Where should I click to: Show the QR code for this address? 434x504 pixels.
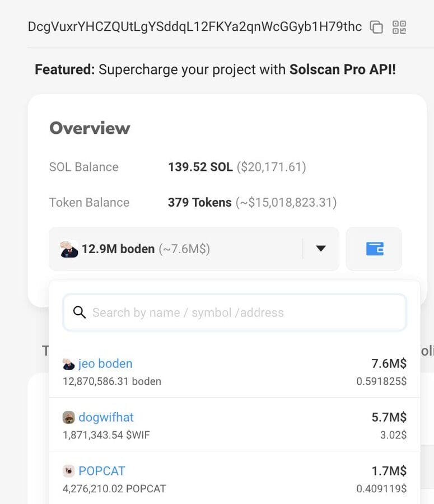[399, 27]
